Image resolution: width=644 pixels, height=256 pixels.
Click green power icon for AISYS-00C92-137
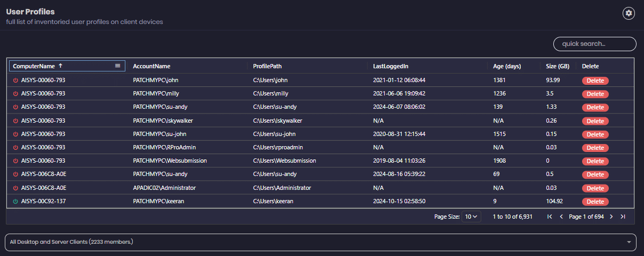click(15, 202)
